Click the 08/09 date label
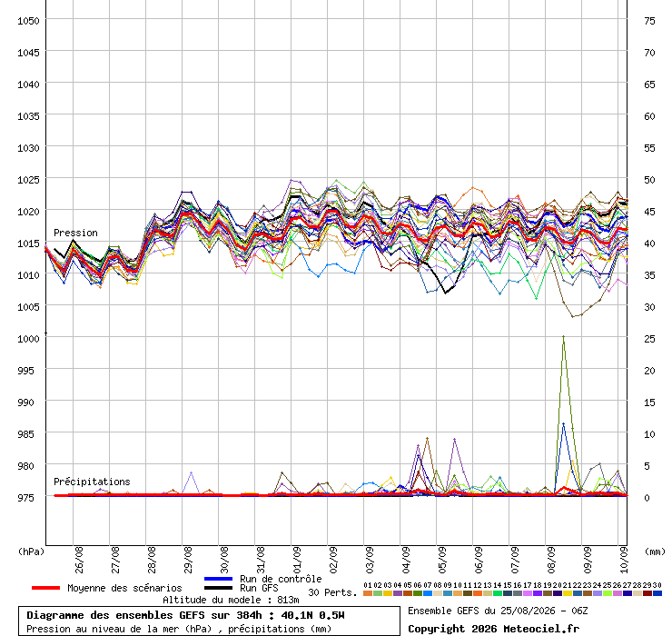Image resolution: width=672 pixels, height=636 pixels. click(551, 560)
